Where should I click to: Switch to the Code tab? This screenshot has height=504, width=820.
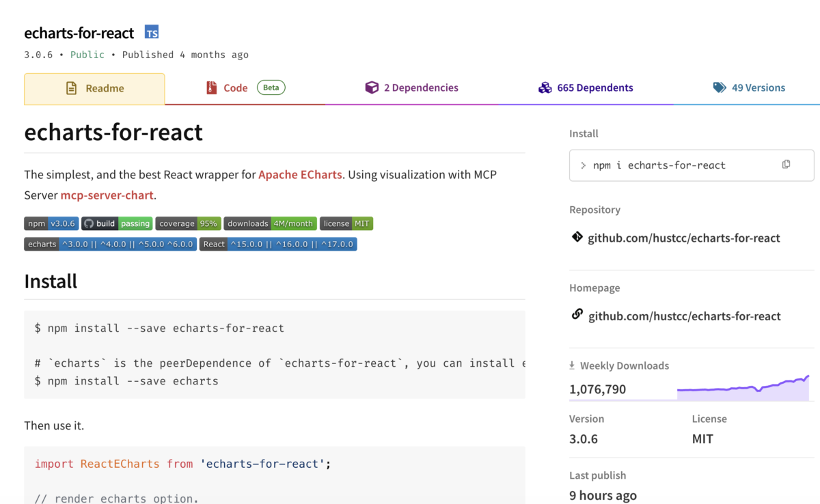tap(245, 88)
